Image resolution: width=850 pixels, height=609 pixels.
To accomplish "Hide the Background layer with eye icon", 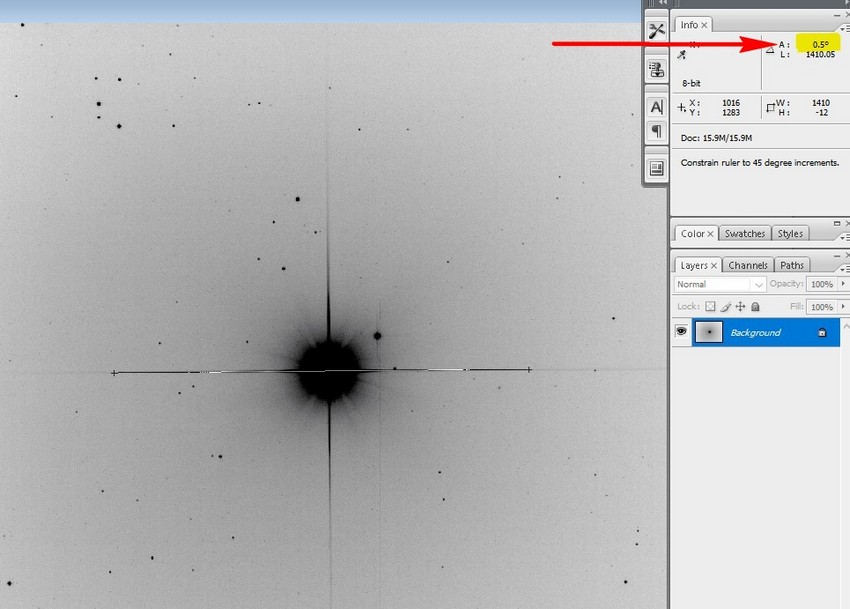I will (681, 331).
